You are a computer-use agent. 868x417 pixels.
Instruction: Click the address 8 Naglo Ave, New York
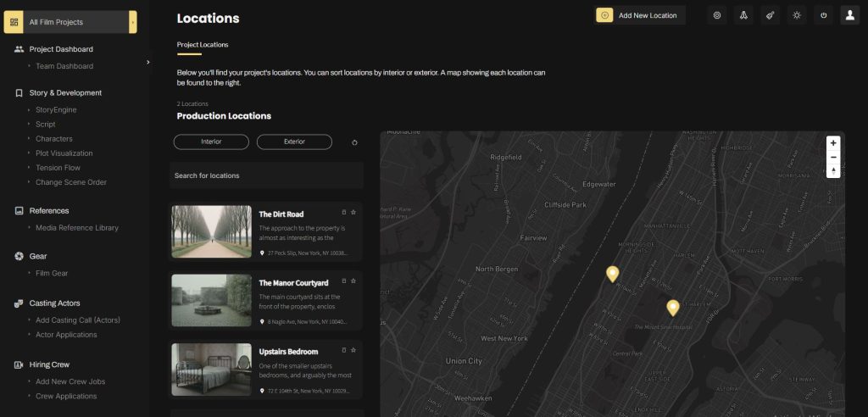point(307,322)
